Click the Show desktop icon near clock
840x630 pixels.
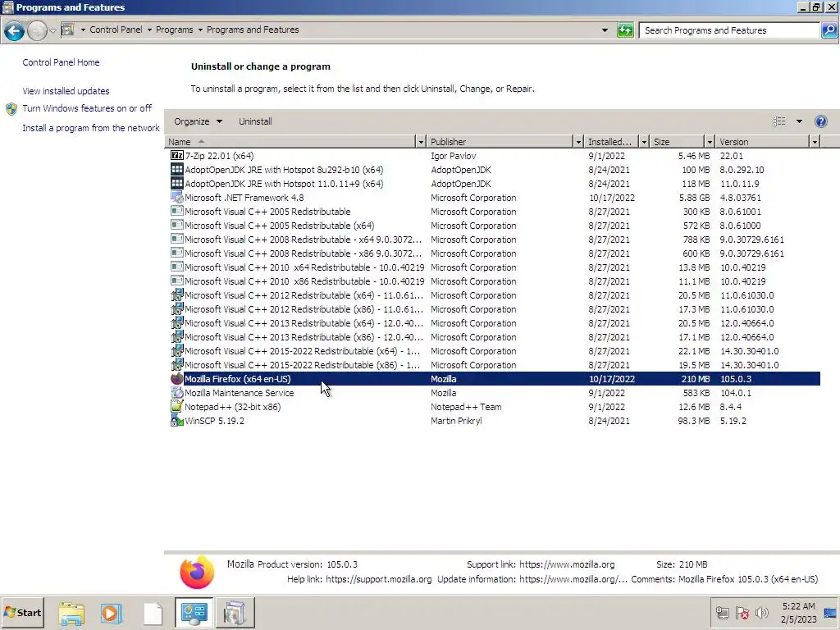[831, 612]
